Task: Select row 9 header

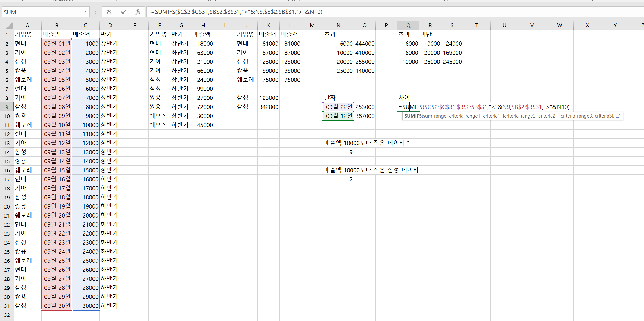Action: click(x=7, y=107)
